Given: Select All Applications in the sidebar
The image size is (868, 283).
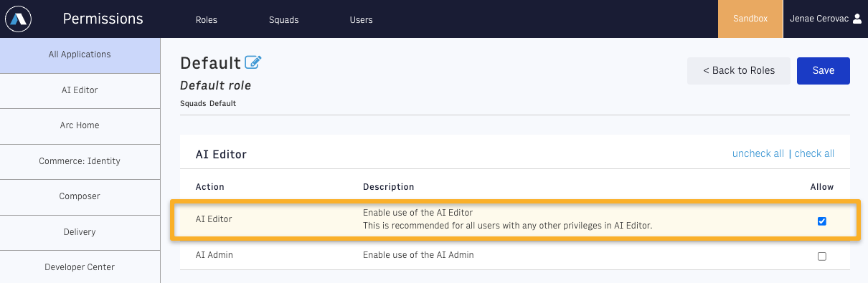Looking at the screenshot, I should point(80,54).
